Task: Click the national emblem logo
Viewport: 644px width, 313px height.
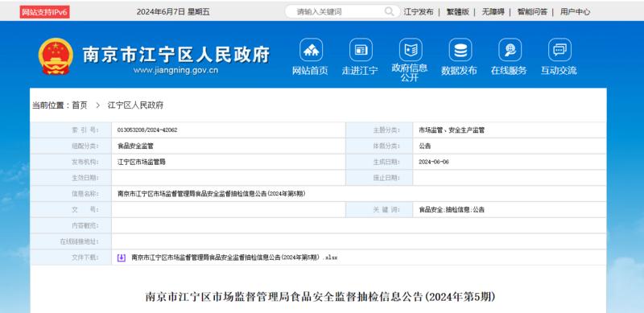Action: tap(56, 56)
